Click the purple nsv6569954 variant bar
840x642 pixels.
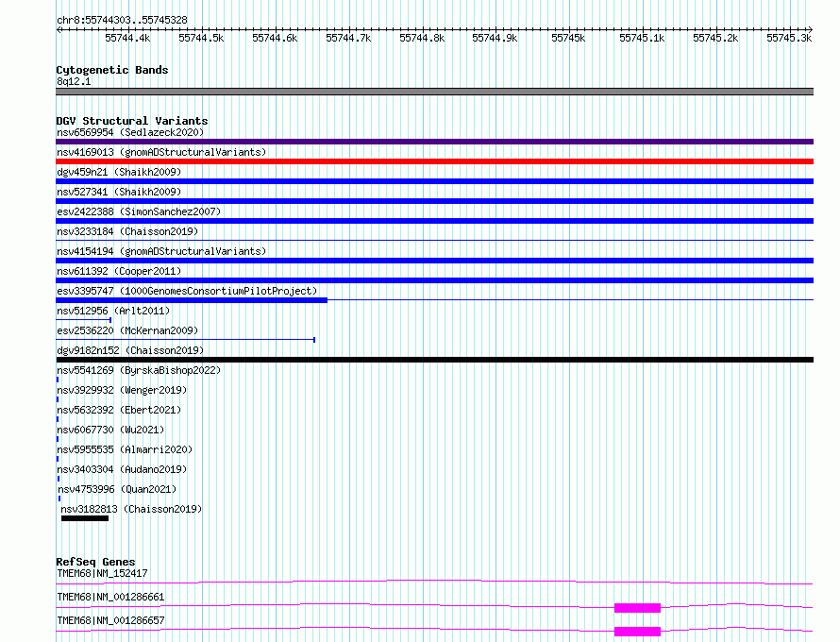click(434, 142)
